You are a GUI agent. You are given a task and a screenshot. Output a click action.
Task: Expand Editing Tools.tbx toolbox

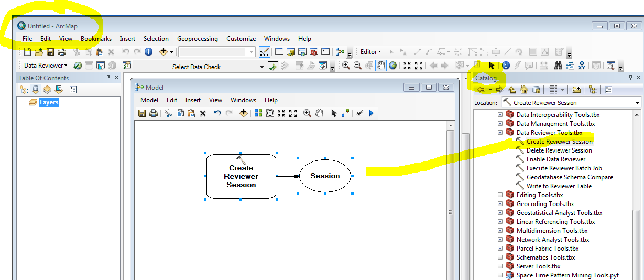tap(500, 195)
